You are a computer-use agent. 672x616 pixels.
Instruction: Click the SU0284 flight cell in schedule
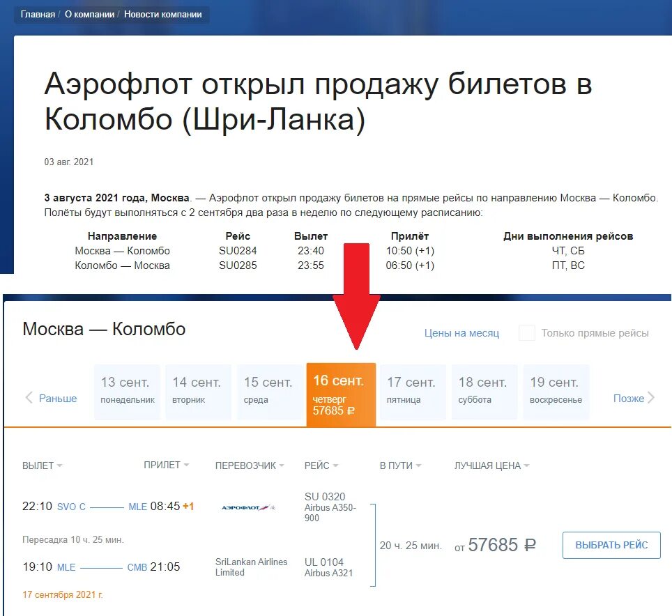coord(238,251)
